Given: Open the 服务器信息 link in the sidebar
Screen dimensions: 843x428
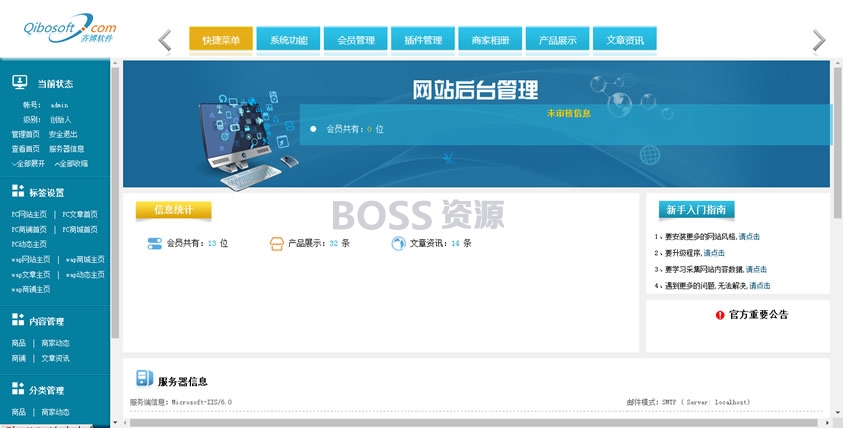Looking at the screenshot, I should click(x=66, y=148).
